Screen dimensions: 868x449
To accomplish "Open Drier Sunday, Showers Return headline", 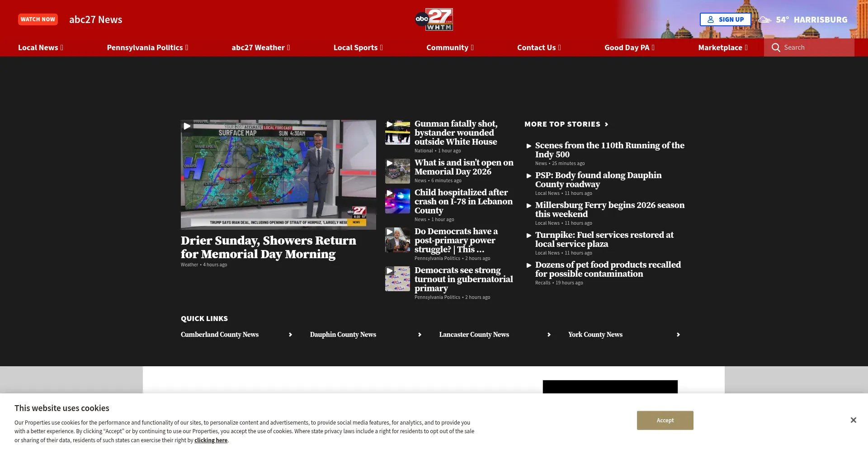I will pos(269,247).
